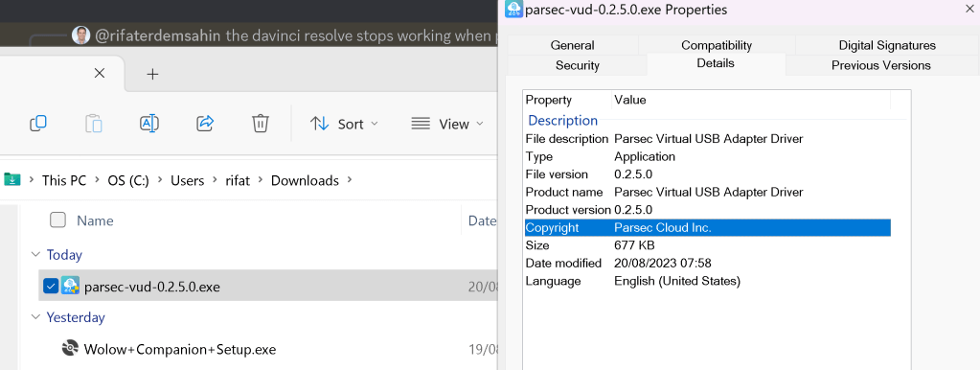Expand chevron after rifat breadcrumb
Viewport: 980px width, 370px height.
[260, 180]
